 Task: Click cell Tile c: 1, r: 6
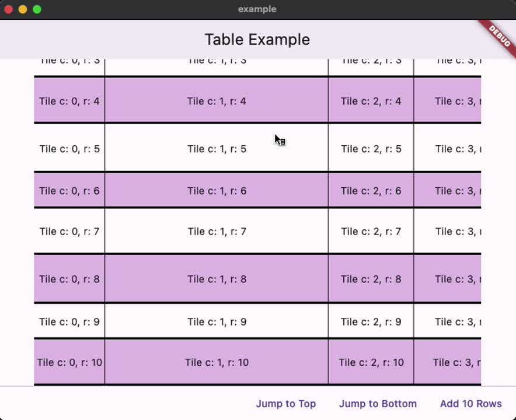(217, 190)
